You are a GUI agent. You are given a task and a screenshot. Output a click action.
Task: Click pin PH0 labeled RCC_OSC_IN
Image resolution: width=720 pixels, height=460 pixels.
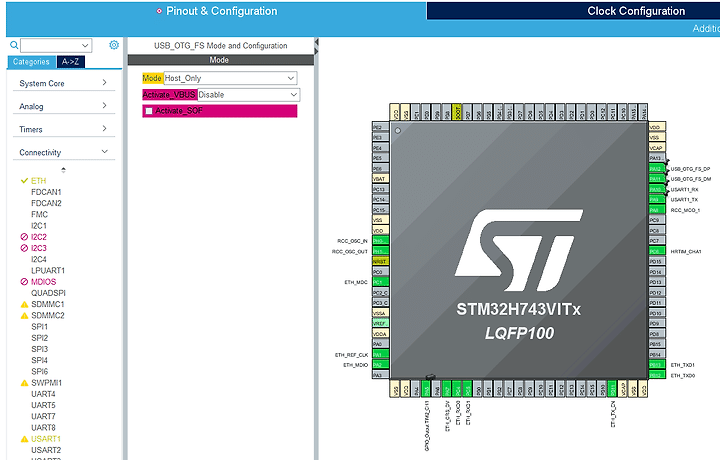point(380,241)
